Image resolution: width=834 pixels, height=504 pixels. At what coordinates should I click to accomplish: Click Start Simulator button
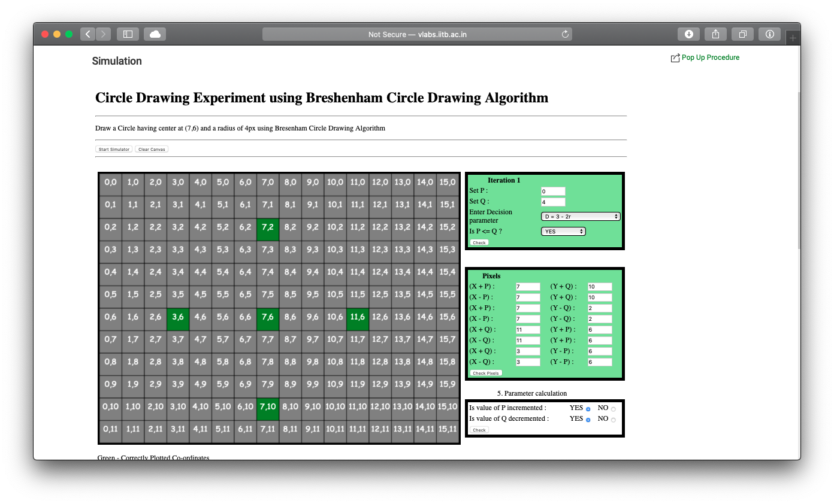[x=114, y=149]
